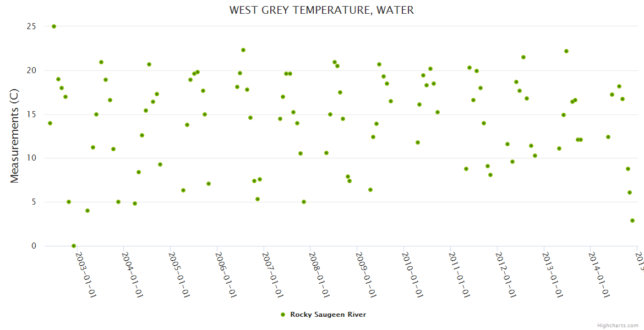Click the lowest data point at far right
644x330 pixels.
pos(632,221)
